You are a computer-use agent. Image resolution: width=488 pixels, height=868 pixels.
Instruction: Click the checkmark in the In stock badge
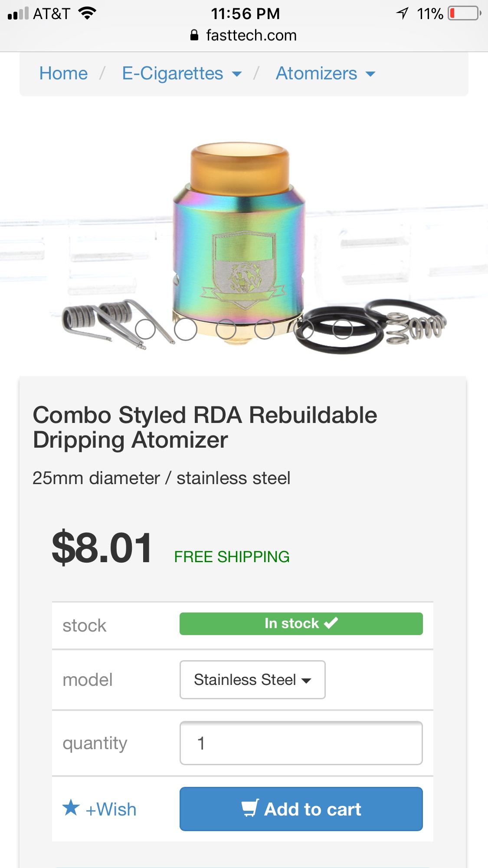click(x=331, y=623)
